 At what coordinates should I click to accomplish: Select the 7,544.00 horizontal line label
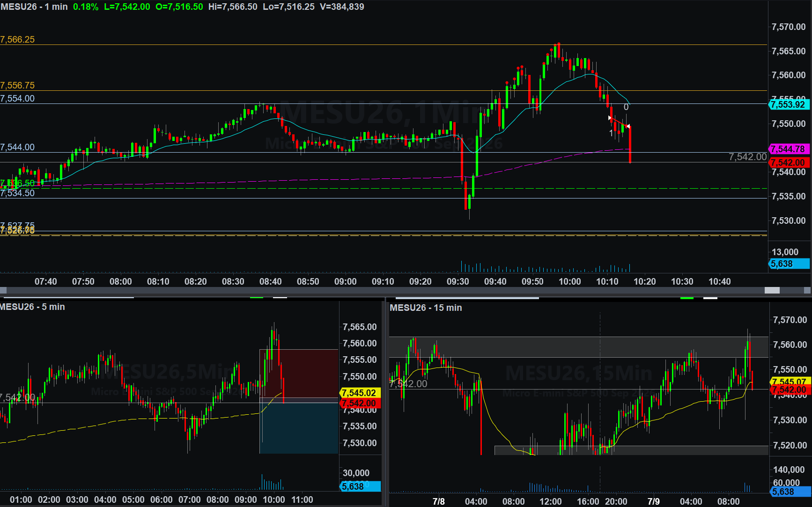(17, 147)
